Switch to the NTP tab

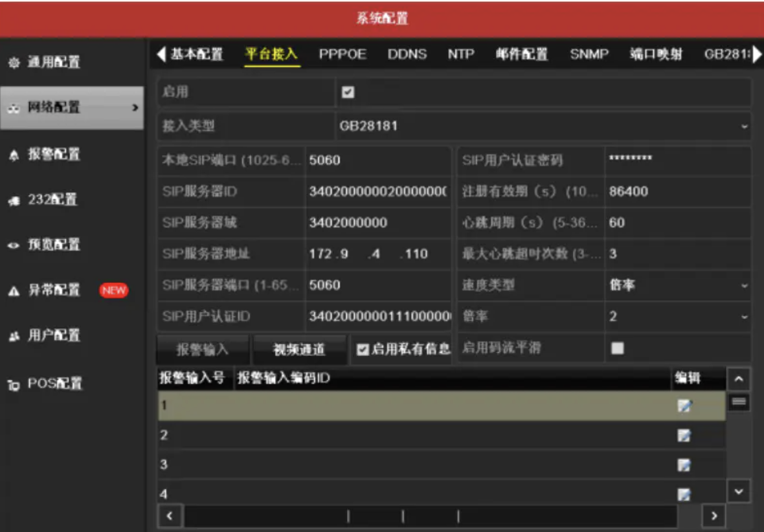coord(461,54)
